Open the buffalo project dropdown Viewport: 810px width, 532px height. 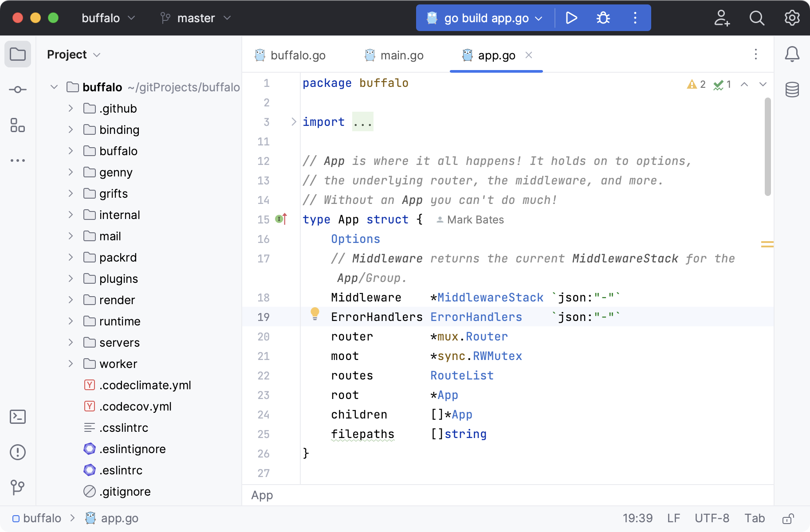(x=108, y=18)
